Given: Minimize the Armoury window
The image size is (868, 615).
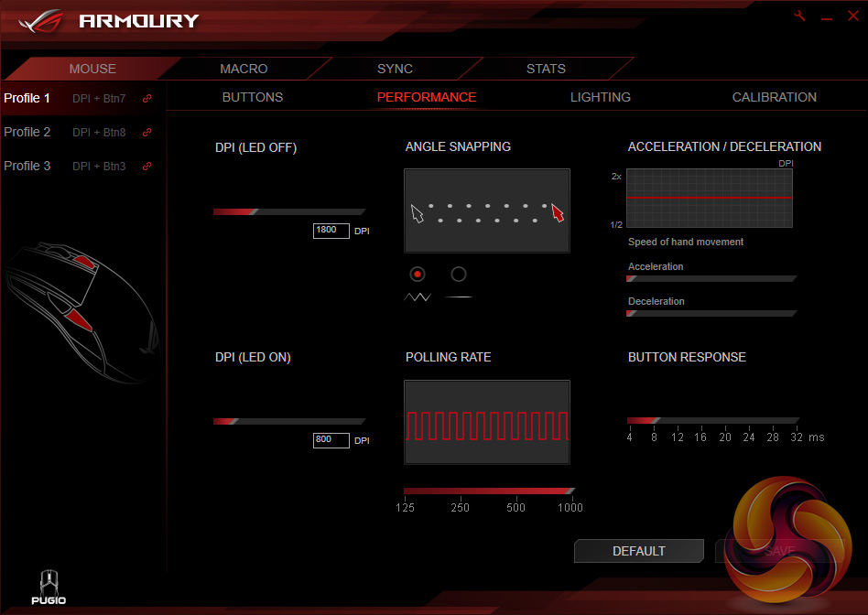Looking at the screenshot, I should coord(827,17).
